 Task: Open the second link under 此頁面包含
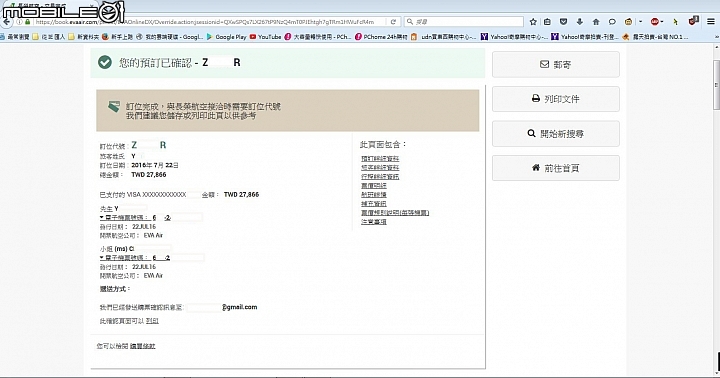coord(380,168)
